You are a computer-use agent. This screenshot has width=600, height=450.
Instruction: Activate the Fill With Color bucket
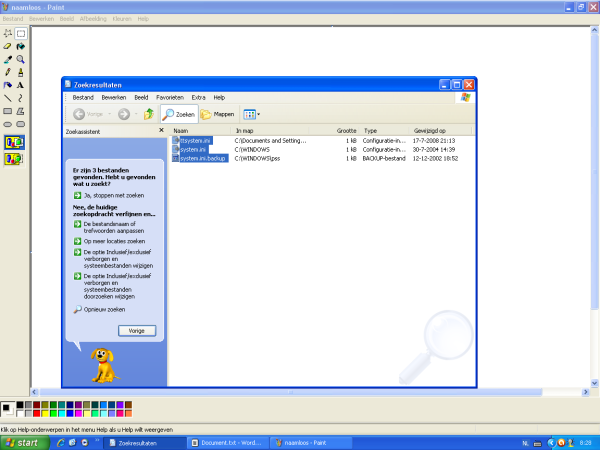[21, 46]
